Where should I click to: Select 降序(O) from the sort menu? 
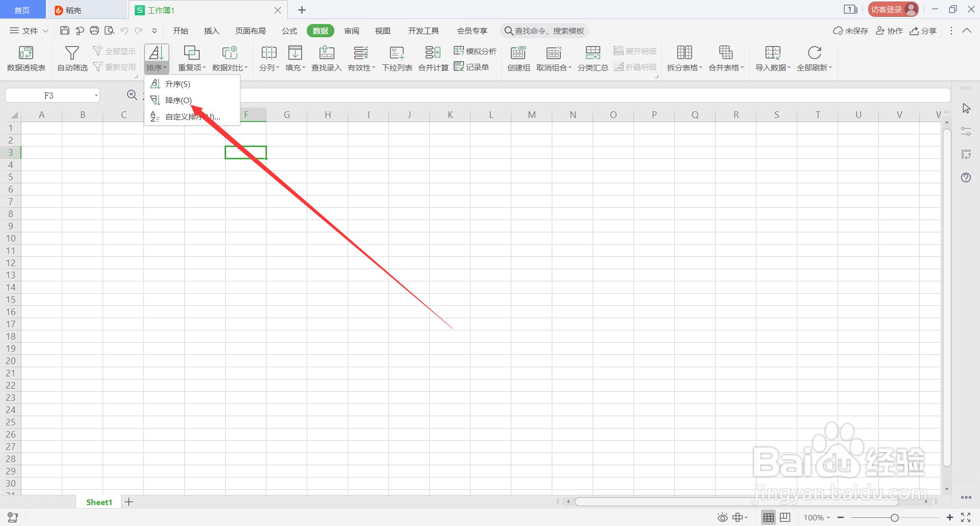tap(192, 100)
